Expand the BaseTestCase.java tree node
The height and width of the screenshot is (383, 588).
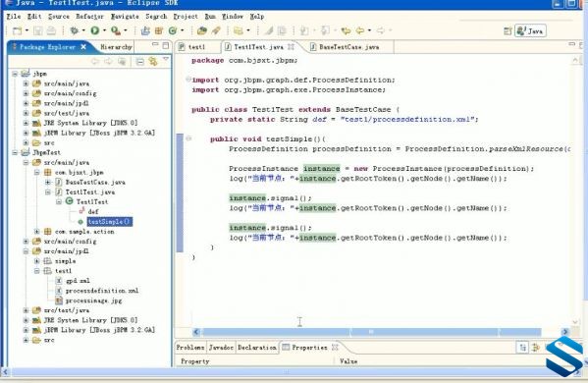click(x=48, y=182)
